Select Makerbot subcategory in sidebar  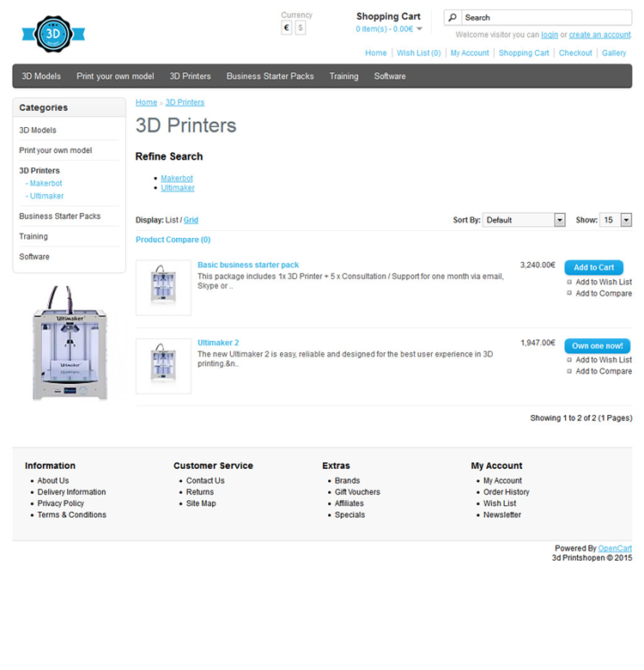point(44,183)
